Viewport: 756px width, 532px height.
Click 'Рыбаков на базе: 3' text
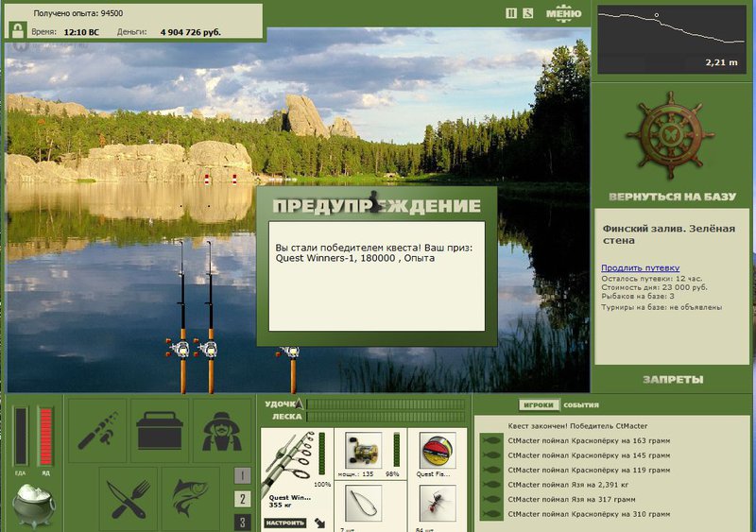[x=637, y=296]
